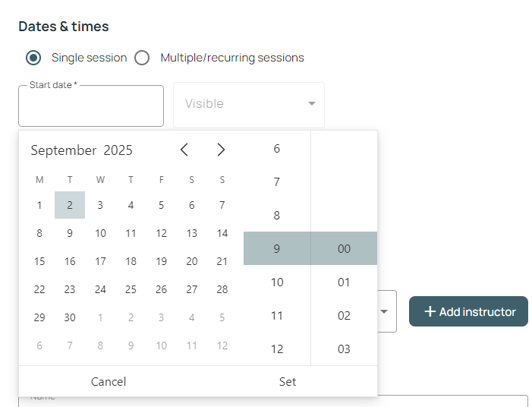This screenshot has height=407, width=532.
Task: Click the Add instructor button
Action: (x=468, y=311)
